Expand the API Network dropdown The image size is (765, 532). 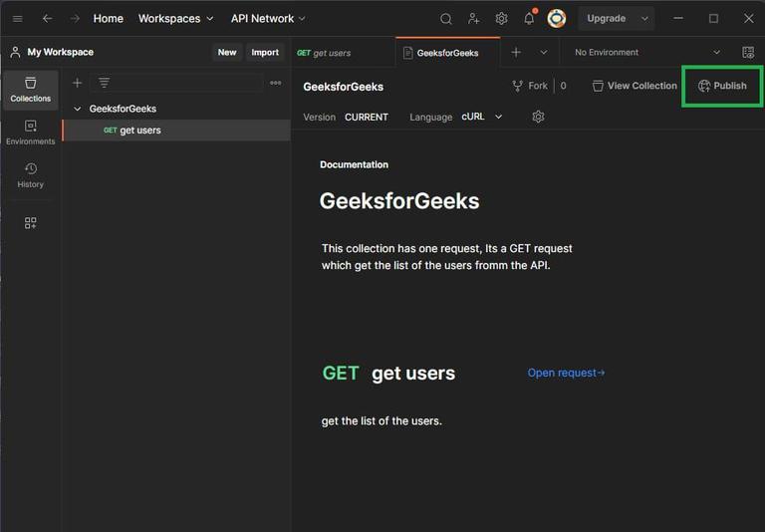point(268,19)
